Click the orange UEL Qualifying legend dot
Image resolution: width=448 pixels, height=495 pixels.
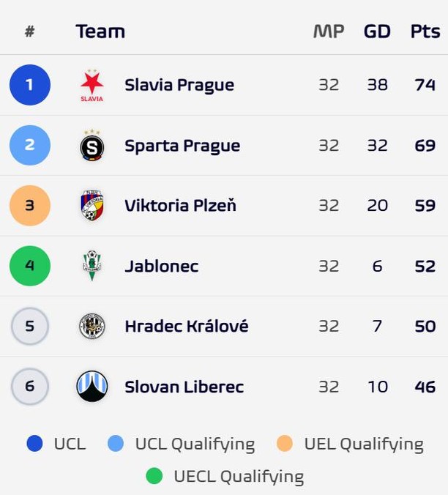point(285,444)
